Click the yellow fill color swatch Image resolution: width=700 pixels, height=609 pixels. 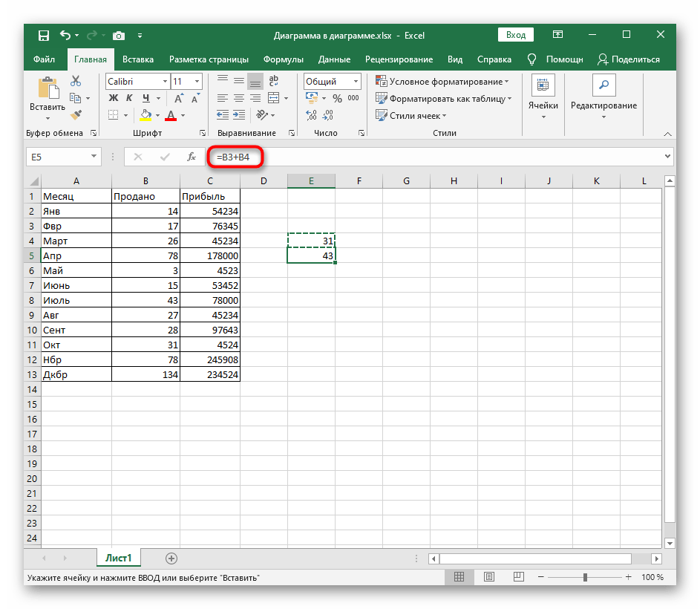145,115
